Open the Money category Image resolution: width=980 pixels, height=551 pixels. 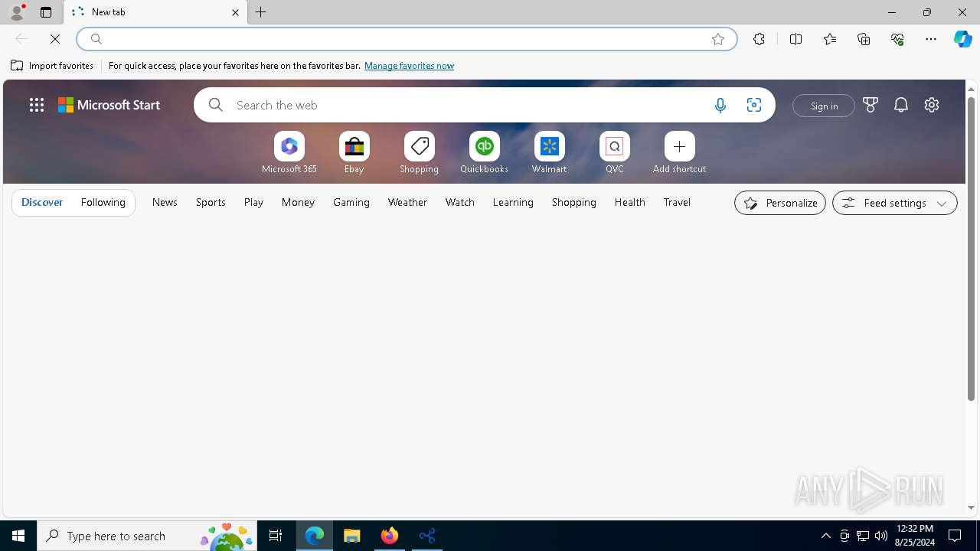click(298, 202)
